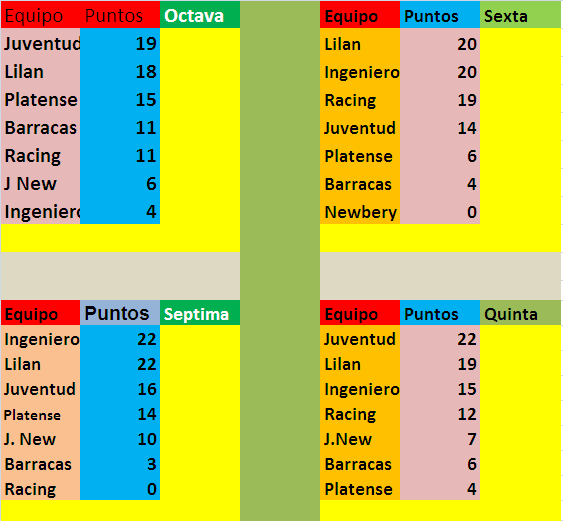Select the red Equipo header above Lilan in Sexta
563x529 pixels.
point(360,15)
